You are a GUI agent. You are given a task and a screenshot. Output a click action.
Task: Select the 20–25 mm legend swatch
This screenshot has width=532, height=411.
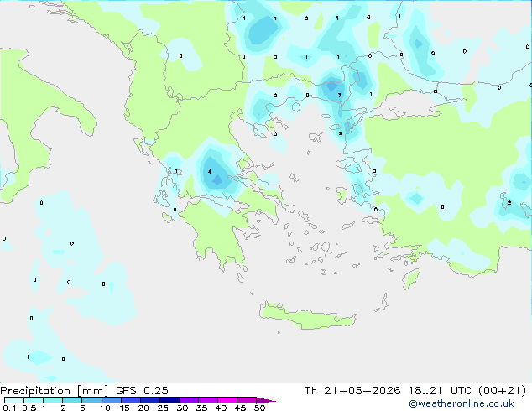pyautogui.click(x=150, y=400)
